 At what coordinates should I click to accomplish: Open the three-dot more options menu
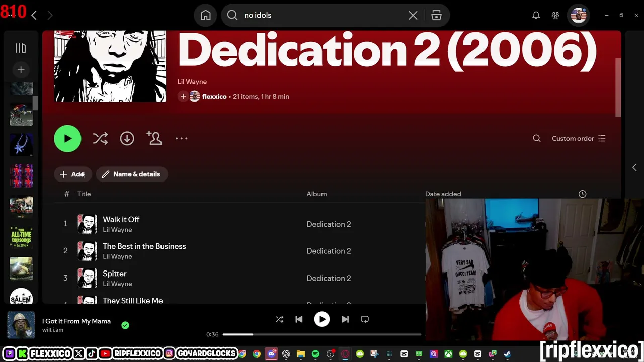181,138
